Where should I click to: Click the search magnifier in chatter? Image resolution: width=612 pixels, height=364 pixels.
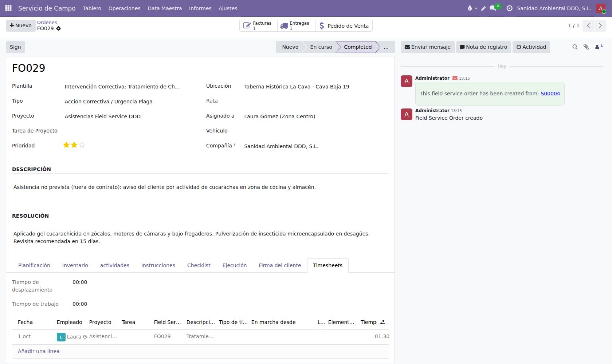tap(575, 47)
